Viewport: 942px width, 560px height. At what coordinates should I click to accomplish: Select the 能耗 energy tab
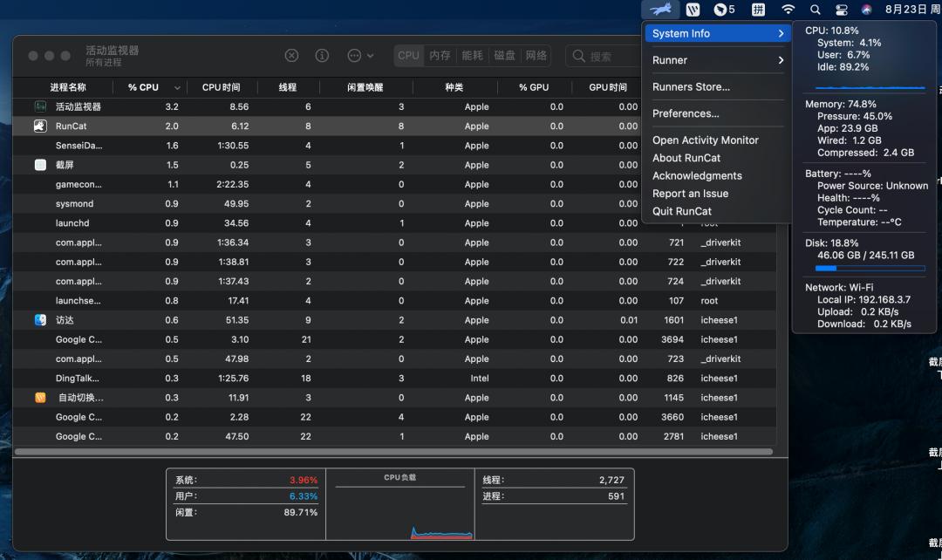[472, 56]
